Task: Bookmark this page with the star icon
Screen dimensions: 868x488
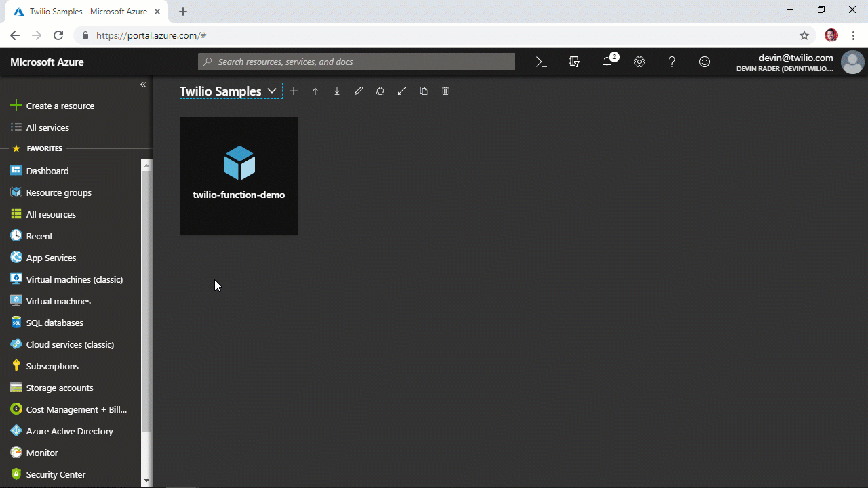Action: point(804,35)
